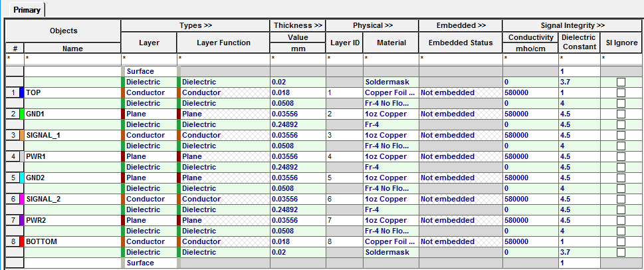Click the magenta color swatch beside SIGNAL_2

[x=22, y=199]
